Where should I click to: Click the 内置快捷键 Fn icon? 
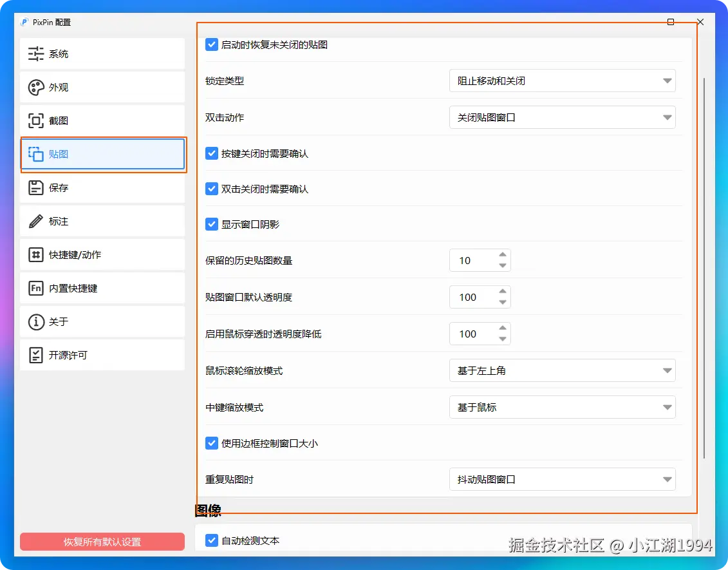[x=36, y=288]
